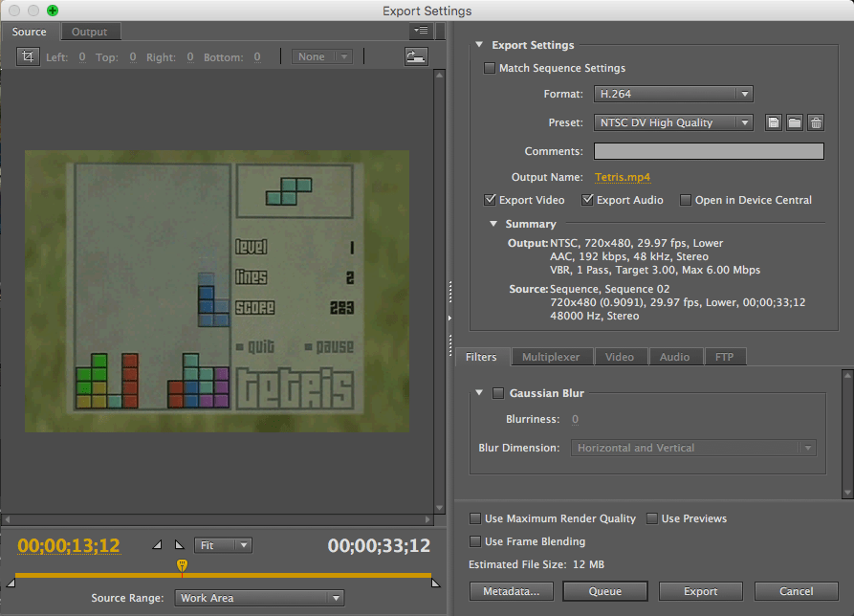
Task: Click the Estimated File Size 12 MB text
Action: tap(536, 564)
